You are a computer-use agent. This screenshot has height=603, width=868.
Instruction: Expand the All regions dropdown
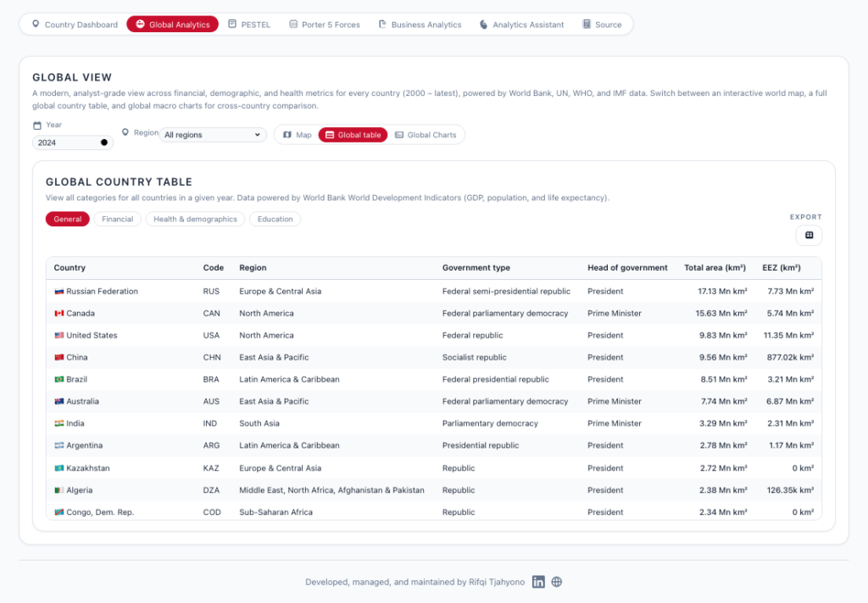coord(213,135)
